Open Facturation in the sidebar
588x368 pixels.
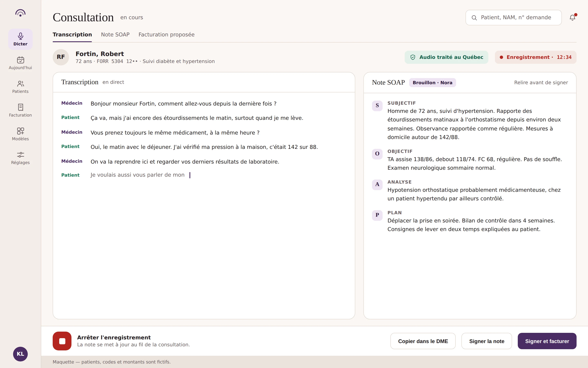pyautogui.click(x=20, y=110)
